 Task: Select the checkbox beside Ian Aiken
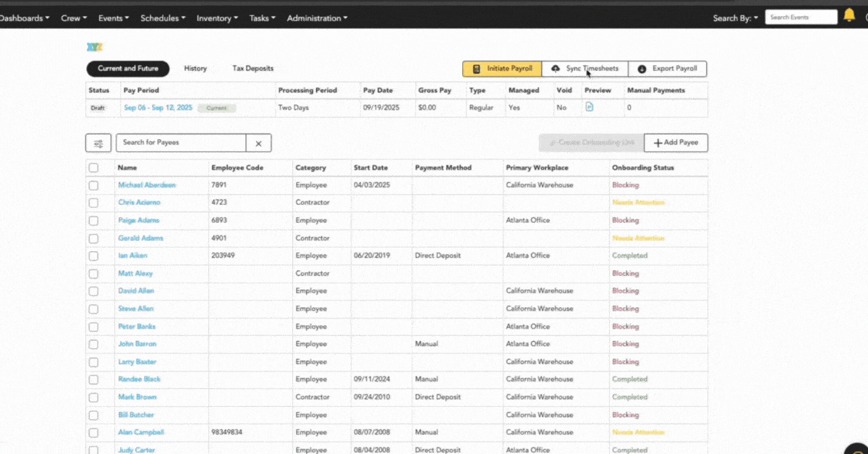93,256
